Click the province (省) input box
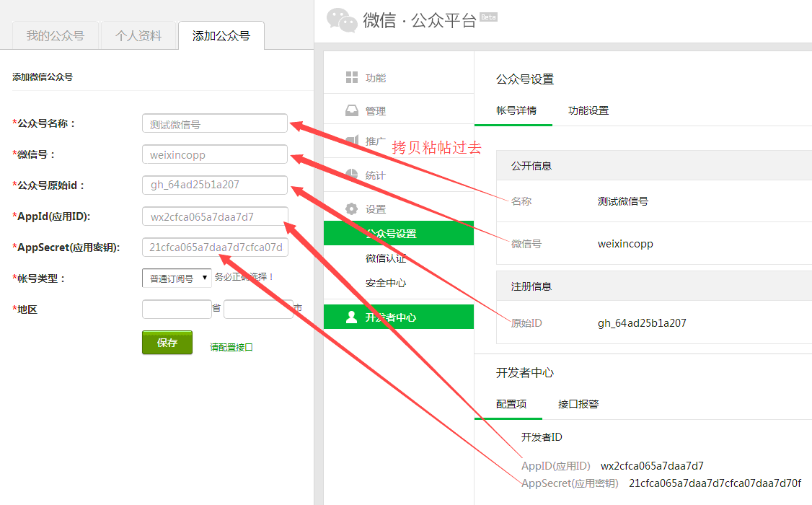The height and width of the screenshot is (505, 812). point(177,309)
